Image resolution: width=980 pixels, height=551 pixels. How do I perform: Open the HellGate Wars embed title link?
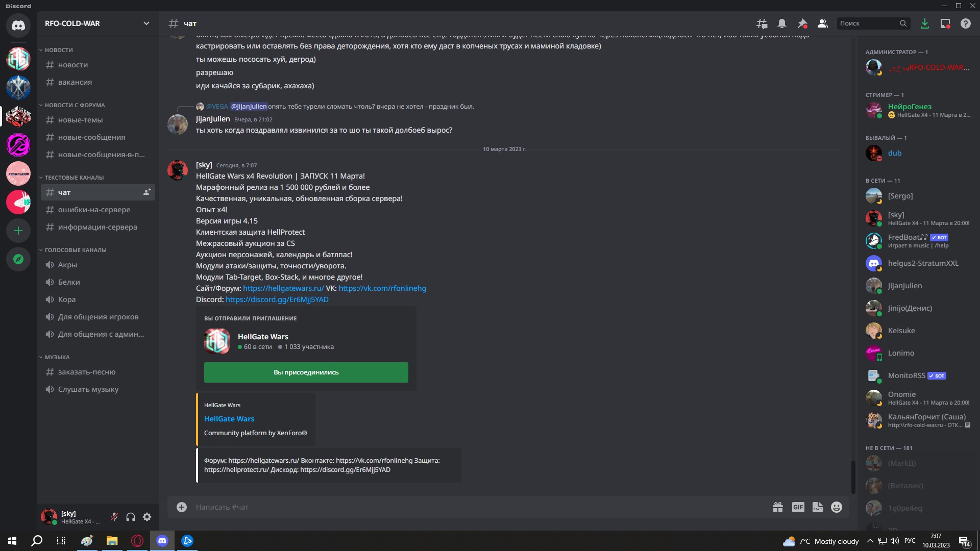[229, 419]
